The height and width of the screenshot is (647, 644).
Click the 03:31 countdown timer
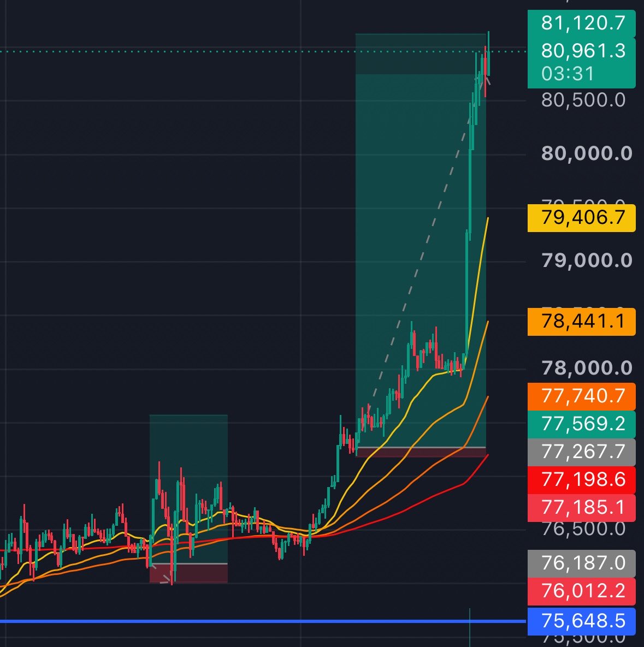[x=568, y=74]
